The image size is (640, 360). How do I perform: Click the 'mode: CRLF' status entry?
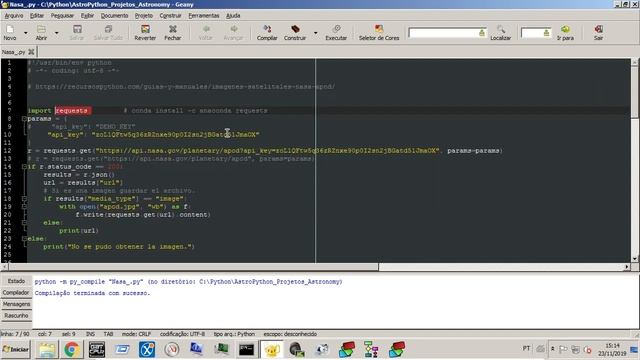136,334
